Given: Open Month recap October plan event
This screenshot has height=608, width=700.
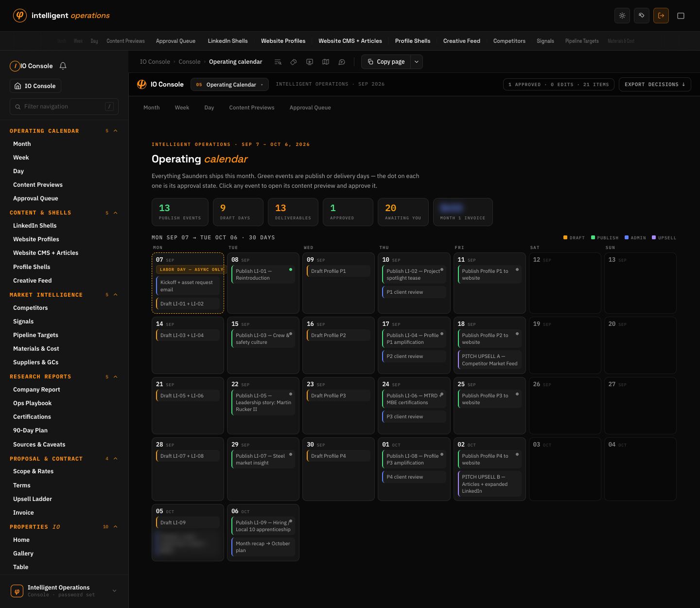Looking at the screenshot, I should click(x=263, y=547).
